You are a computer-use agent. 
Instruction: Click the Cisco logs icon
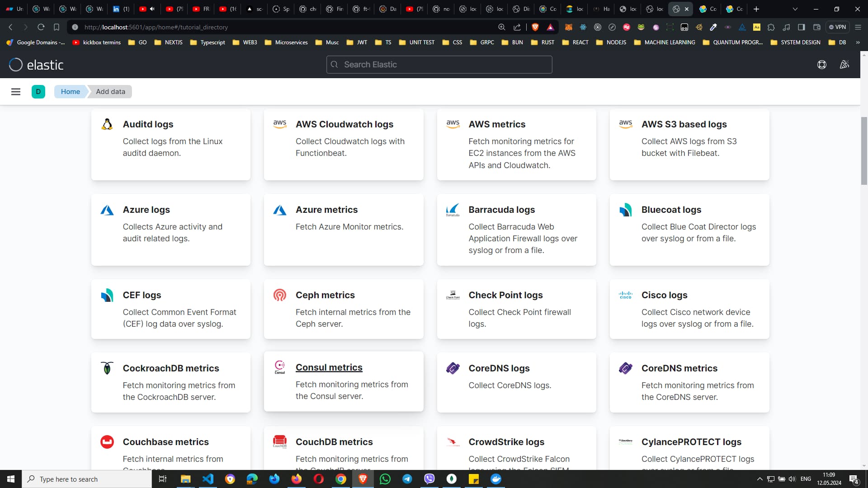(625, 294)
